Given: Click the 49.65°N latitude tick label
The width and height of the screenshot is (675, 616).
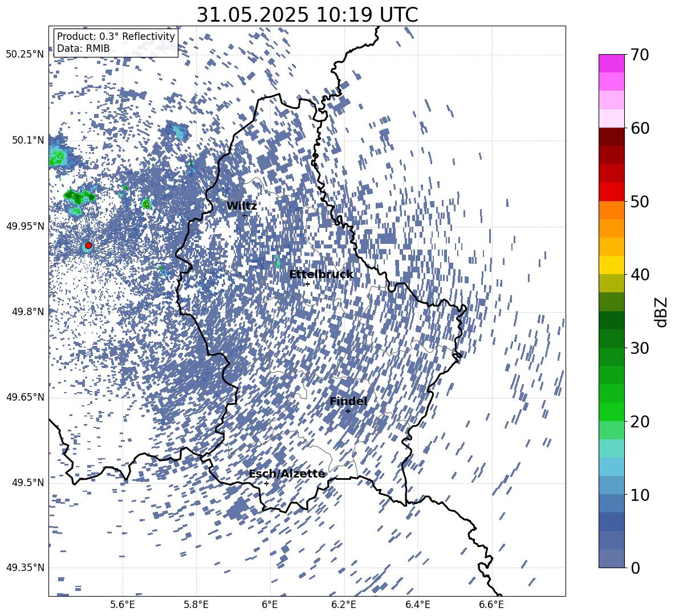Looking at the screenshot, I should tap(25, 397).
